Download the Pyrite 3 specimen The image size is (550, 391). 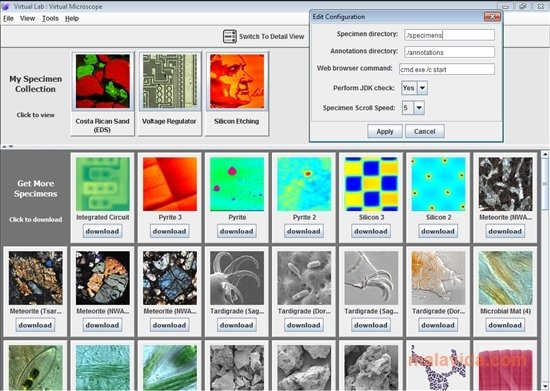coord(170,231)
